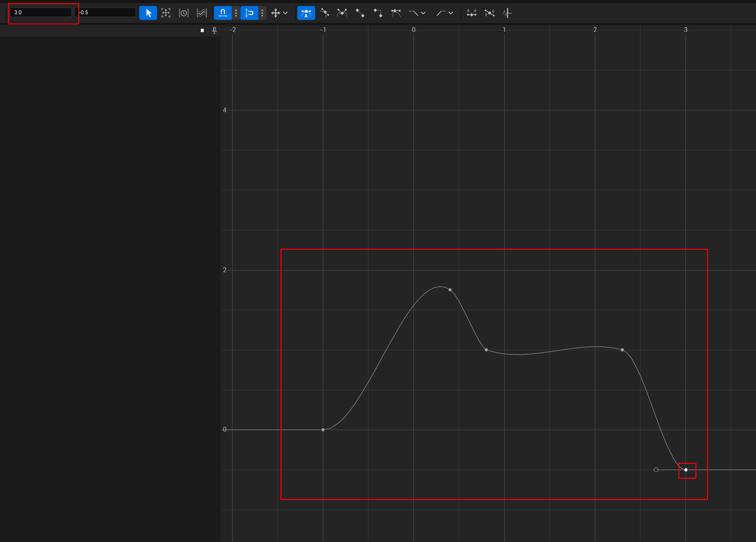Screen dimensions: 756x542
Task: Set tangents to Linear interpolation
Action: [360, 13]
